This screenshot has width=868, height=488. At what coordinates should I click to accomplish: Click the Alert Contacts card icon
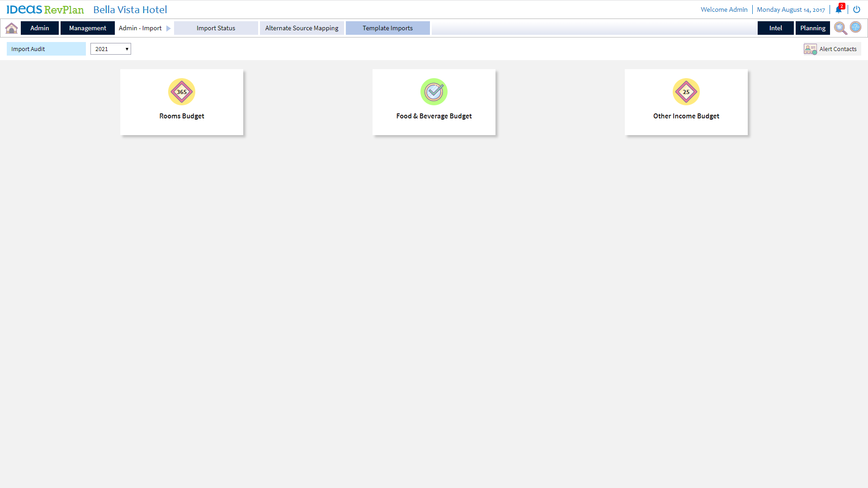click(810, 49)
